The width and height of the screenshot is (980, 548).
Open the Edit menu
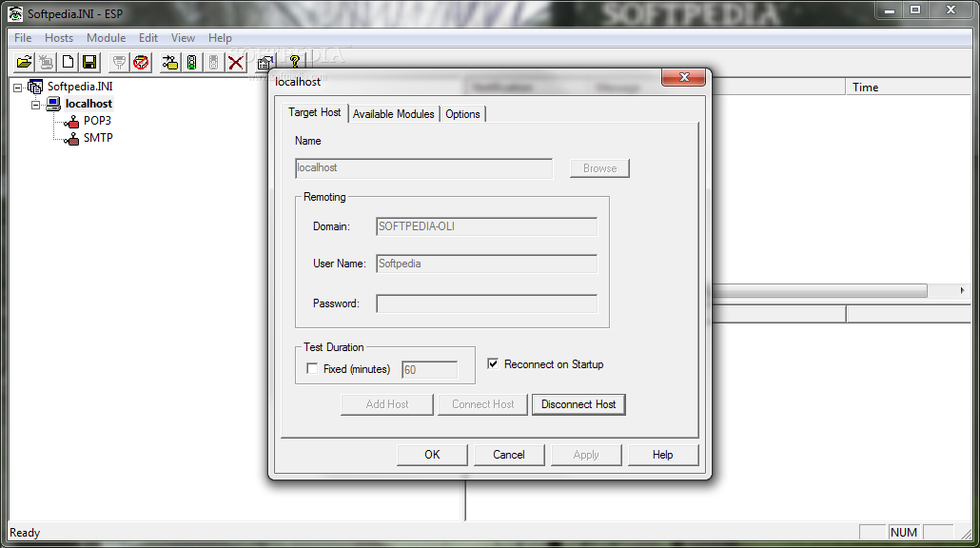pyautogui.click(x=148, y=38)
